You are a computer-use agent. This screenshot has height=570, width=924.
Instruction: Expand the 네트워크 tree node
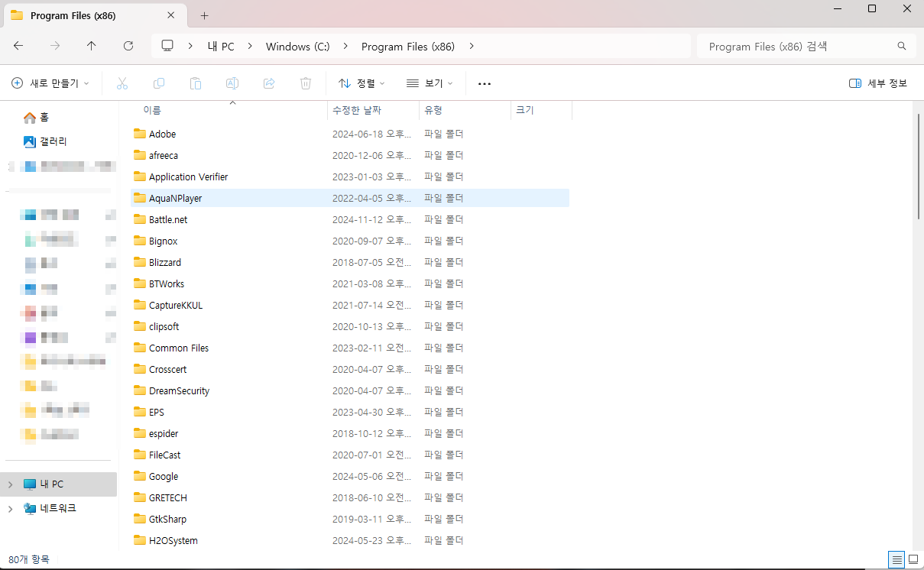[x=10, y=508]
